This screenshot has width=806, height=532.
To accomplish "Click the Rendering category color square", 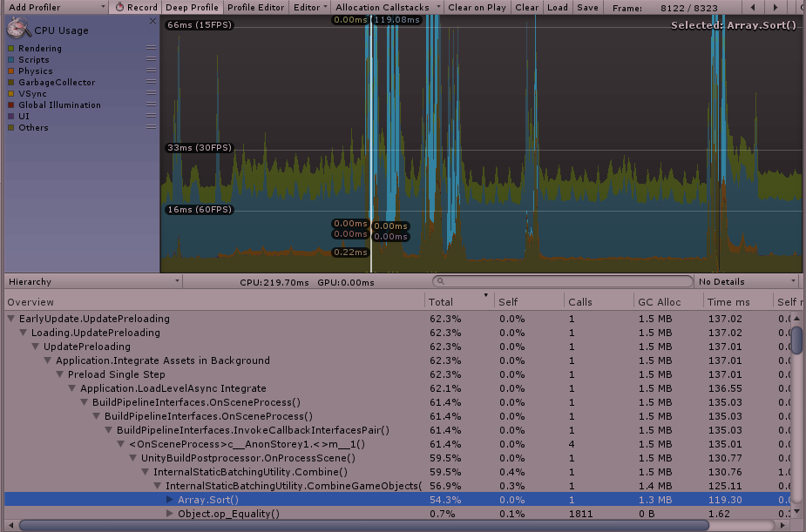I will pyautogui.click(x=12, y=49).
